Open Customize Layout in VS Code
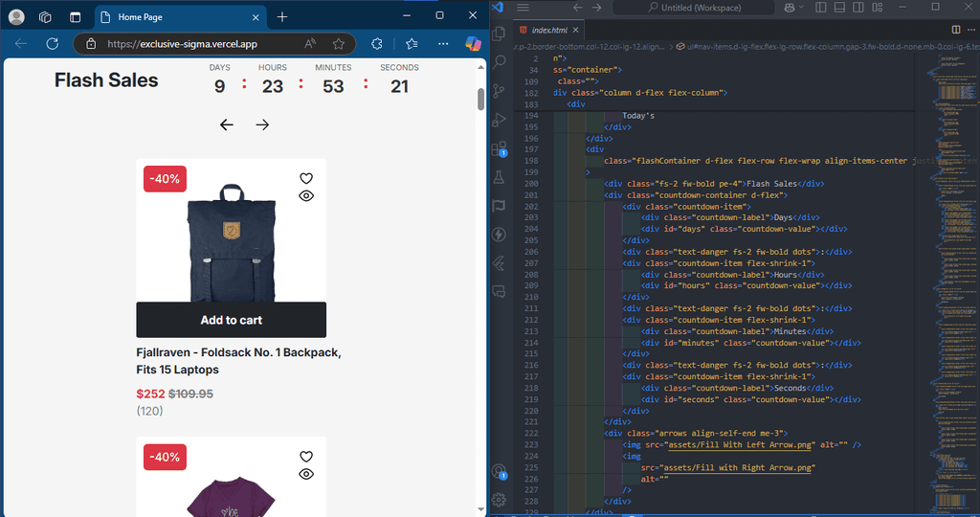The height and width of the screenshot is (517, 980). pyautogui.click(x=878, y=8)
